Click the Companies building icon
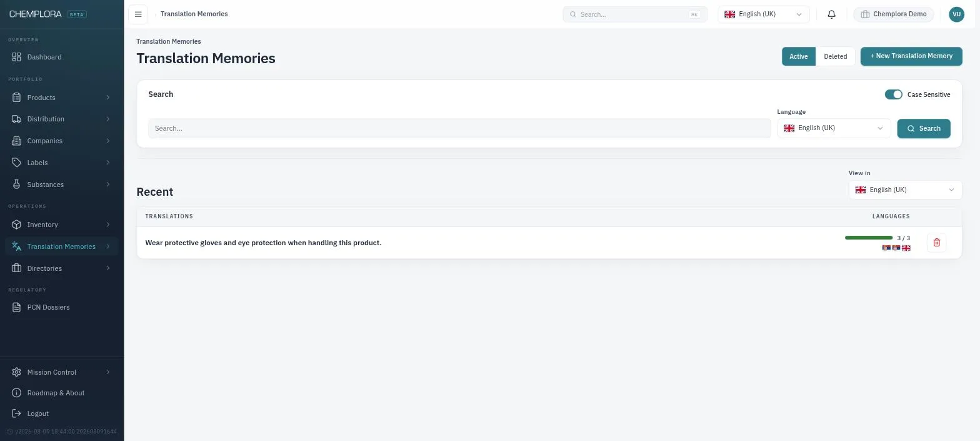 coord(17,141)
